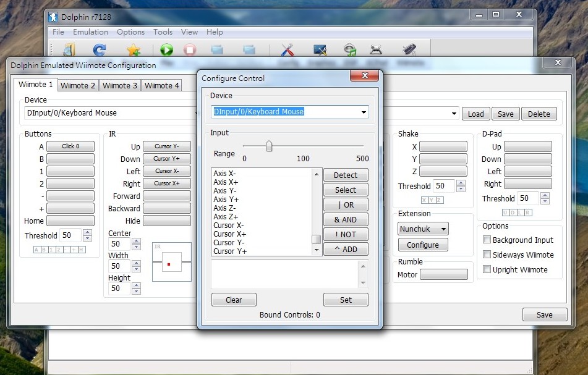Viewport: 588px width, 375px height.
Task: Open DSP audio settings icon
Action: tap(349, 49)
